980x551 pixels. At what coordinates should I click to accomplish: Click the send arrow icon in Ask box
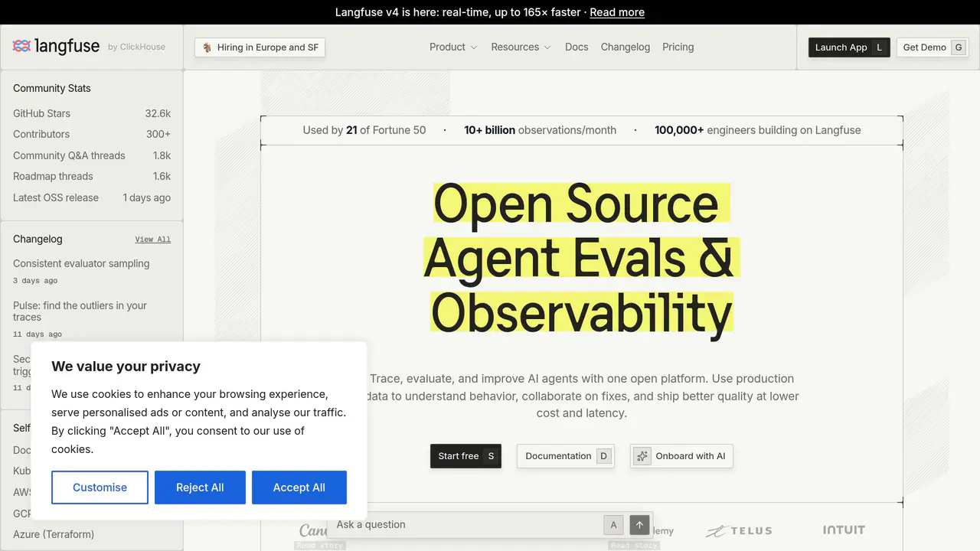point(640,525)
